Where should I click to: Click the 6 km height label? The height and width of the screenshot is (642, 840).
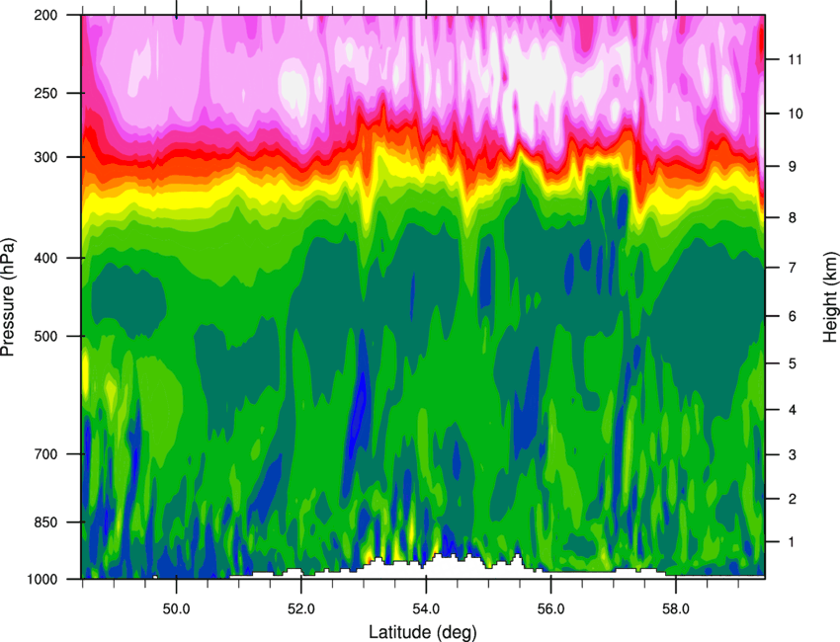pyautogui.click(x=792, y=316)
